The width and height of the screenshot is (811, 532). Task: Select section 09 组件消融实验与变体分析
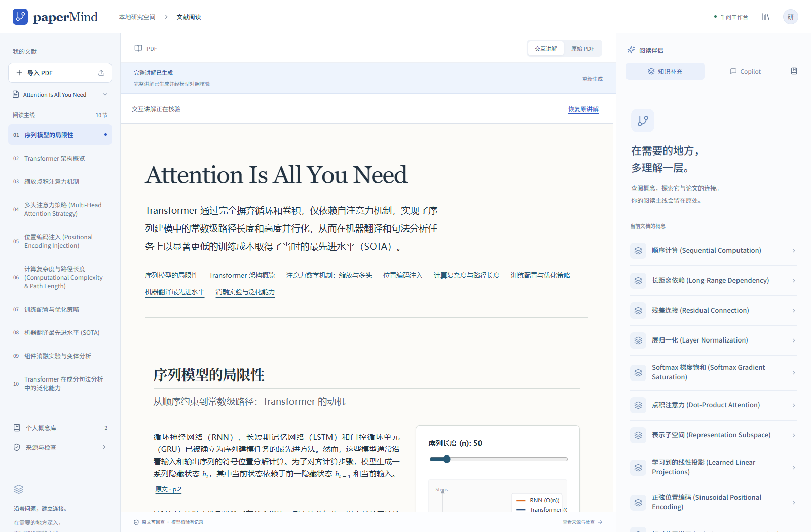coord(60,356)
